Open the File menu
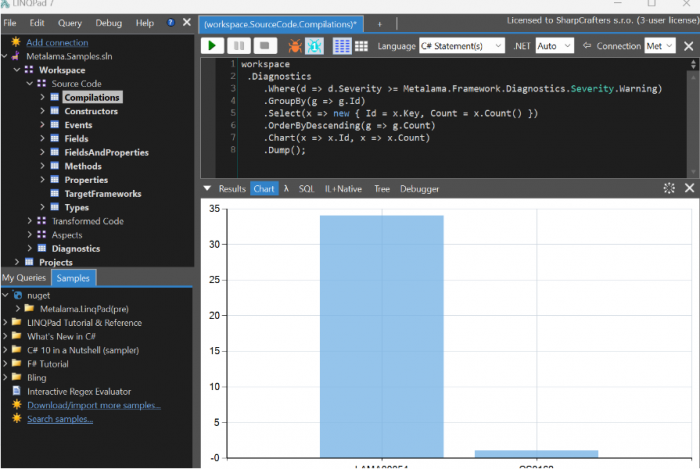This screenshot has width=700, height=469. pos(9,23)
